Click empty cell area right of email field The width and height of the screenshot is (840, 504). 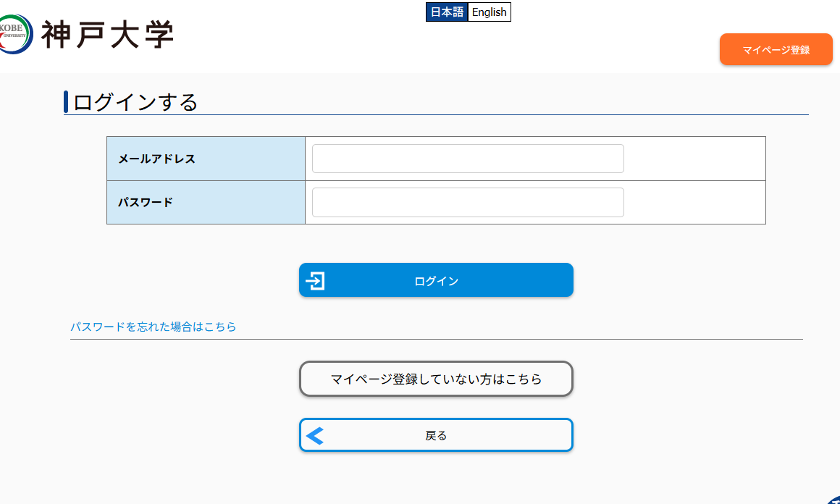pos(694,159)
